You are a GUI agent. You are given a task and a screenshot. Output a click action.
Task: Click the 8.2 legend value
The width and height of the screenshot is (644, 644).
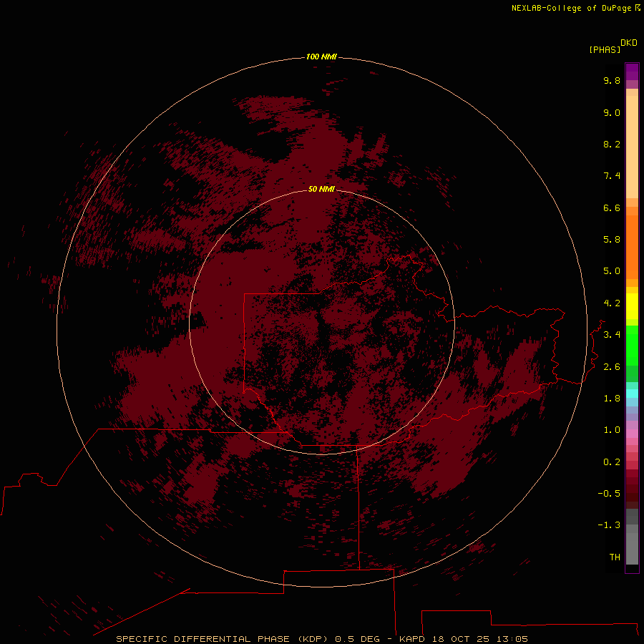tap(612, 144)
